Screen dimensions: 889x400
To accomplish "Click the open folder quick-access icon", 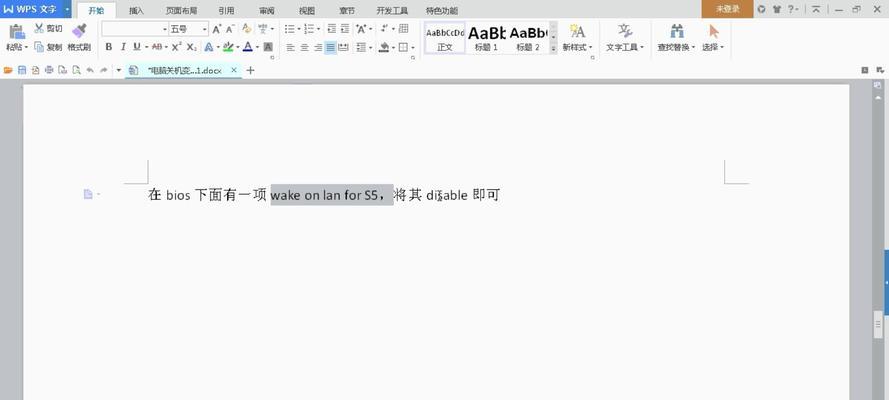I will 8,70.
